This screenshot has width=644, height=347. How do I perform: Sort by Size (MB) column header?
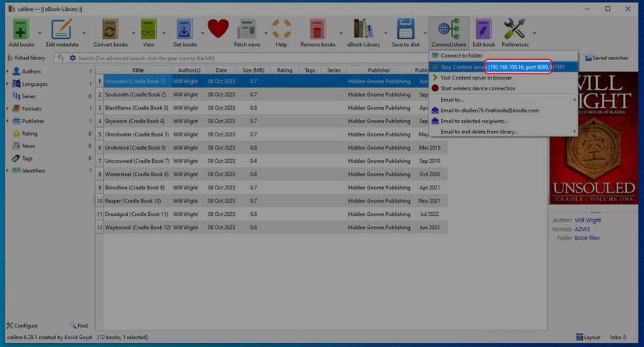pos(253,70)
